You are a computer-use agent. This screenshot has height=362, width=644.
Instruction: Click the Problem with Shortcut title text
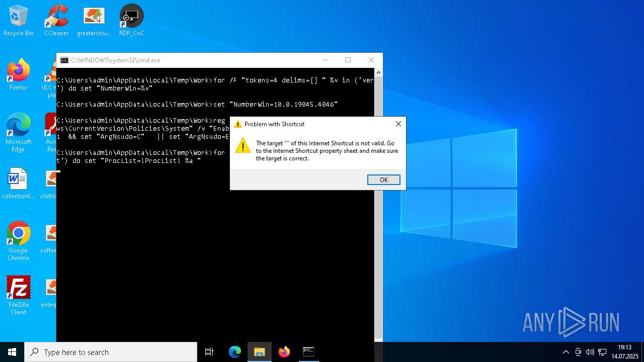[274, 124]
